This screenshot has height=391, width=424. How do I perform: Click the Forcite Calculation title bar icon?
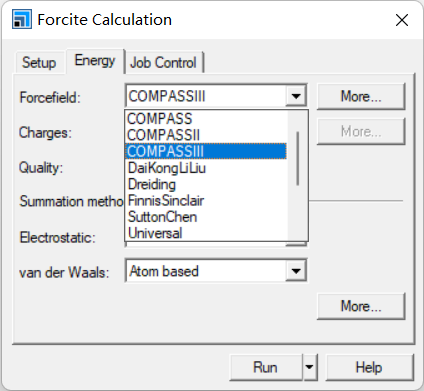tap(22, 19)
